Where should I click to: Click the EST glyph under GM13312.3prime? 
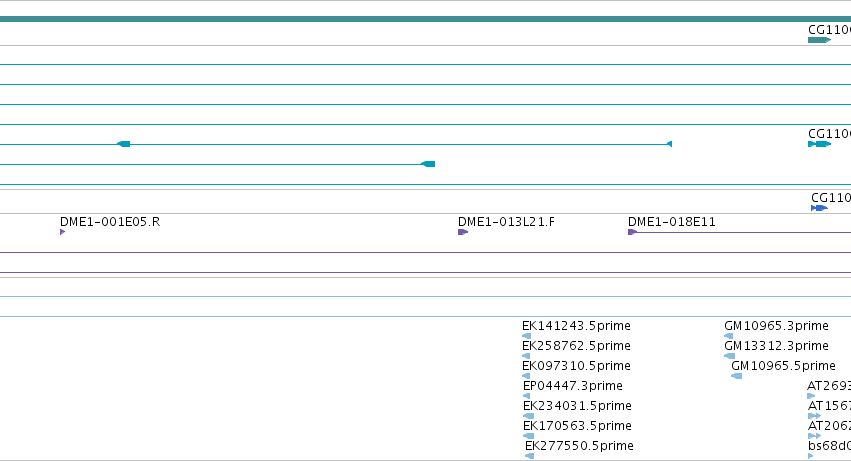tap(729, 356)
